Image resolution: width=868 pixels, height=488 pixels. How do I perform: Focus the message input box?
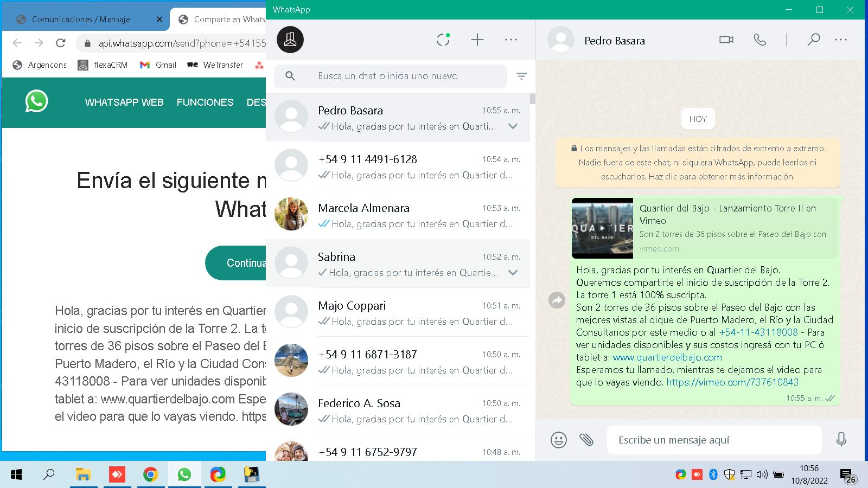(714, 440)
